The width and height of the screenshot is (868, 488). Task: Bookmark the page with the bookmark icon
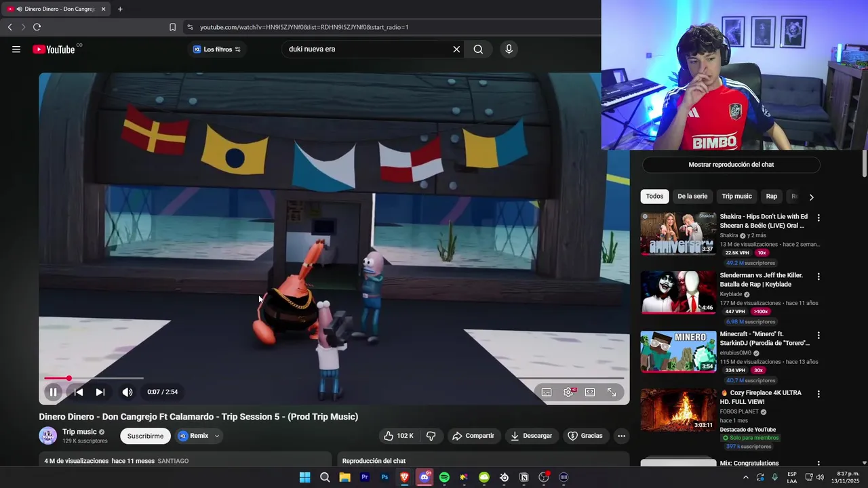tap(172, 27)
